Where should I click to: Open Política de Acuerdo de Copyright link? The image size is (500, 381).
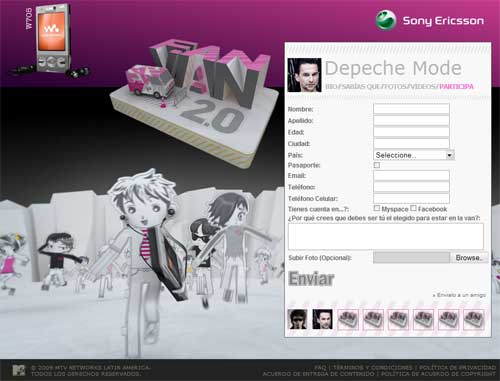(438, 374)
